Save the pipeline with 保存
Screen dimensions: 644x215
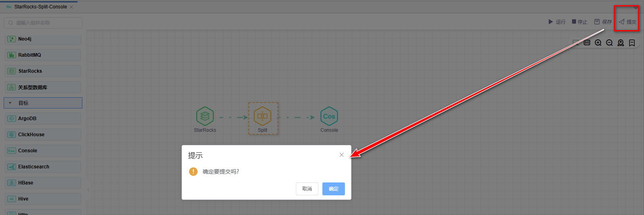pyautogui.click(x=603, y=22)
